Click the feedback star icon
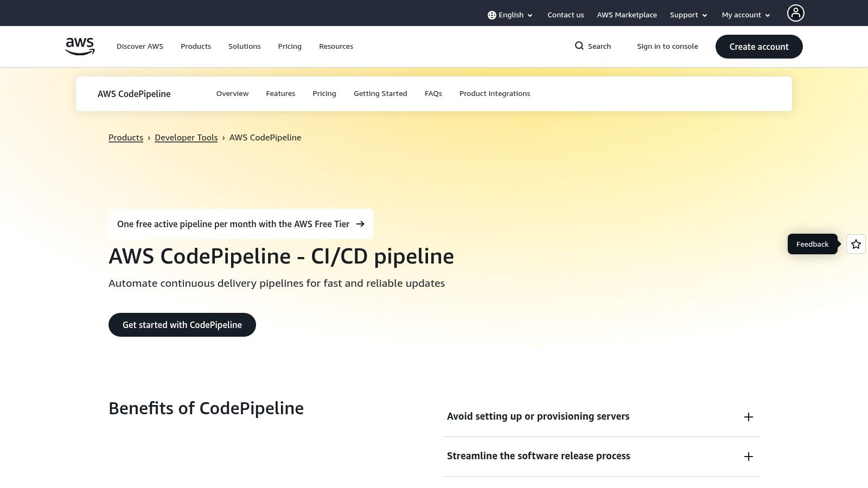Image resolution: width=868 pixels, height=488 pixels. tap(856, 244)
